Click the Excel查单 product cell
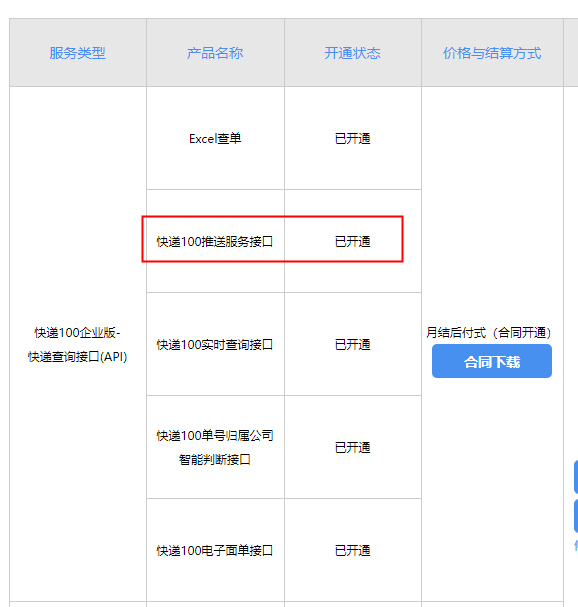This screenshot has width=578, height=607. pyautogui.click(x=215, y=139)
